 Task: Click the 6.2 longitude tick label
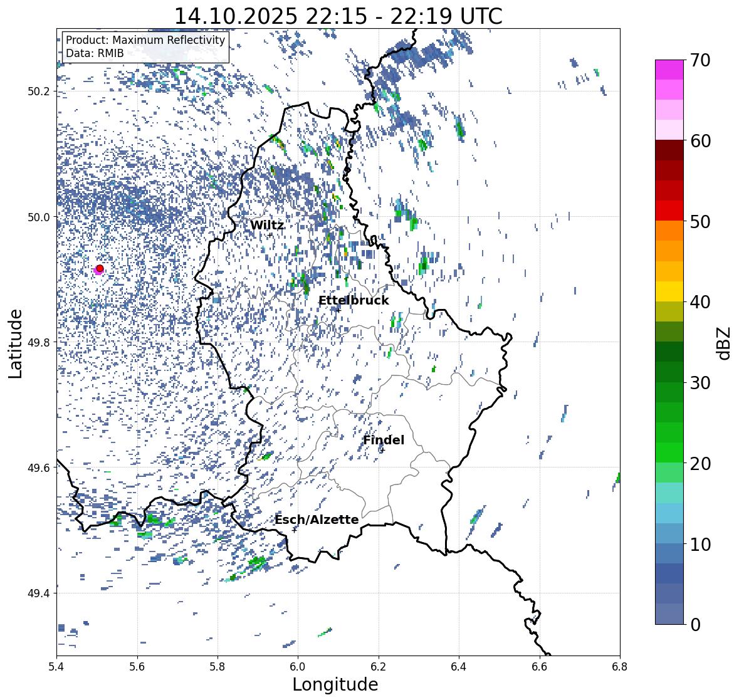coord(379,666)
